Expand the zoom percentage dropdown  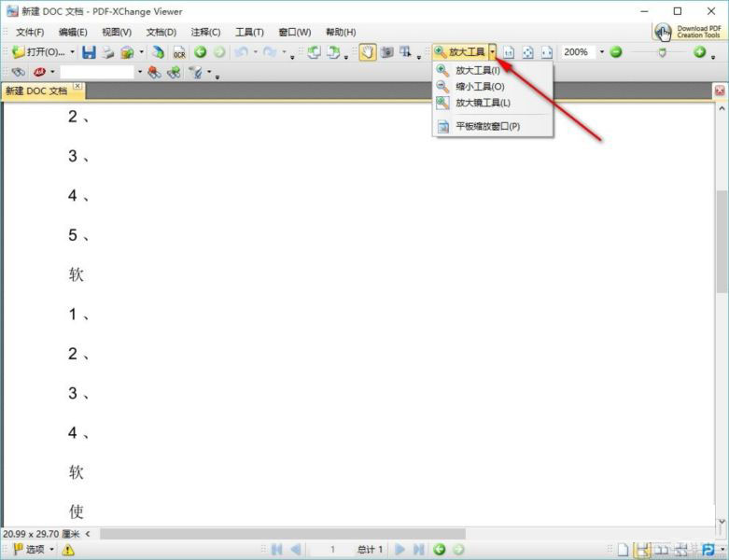click(x=602, y=52)
